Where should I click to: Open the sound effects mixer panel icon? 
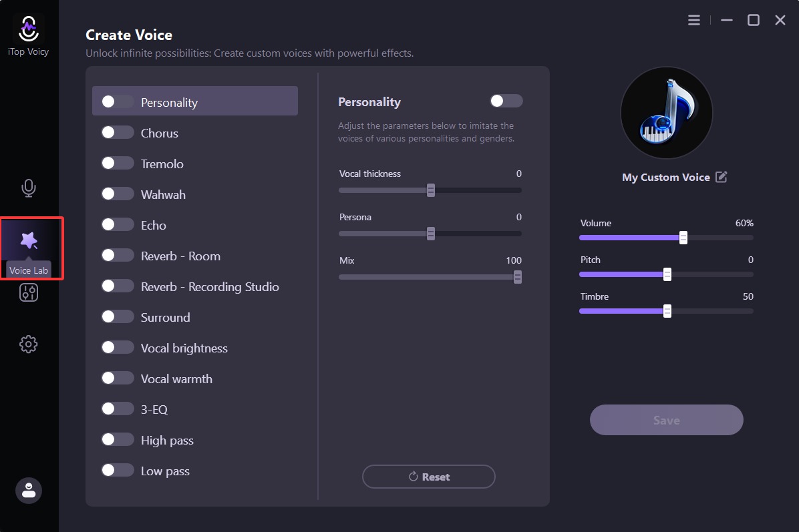[28, 292]
